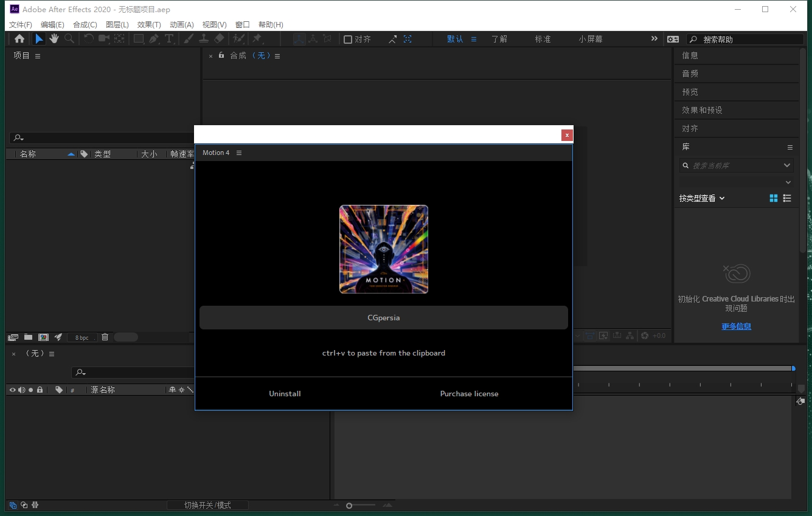Show more workspaces with double-chevron
812x516 pixels.
point(654,38)
